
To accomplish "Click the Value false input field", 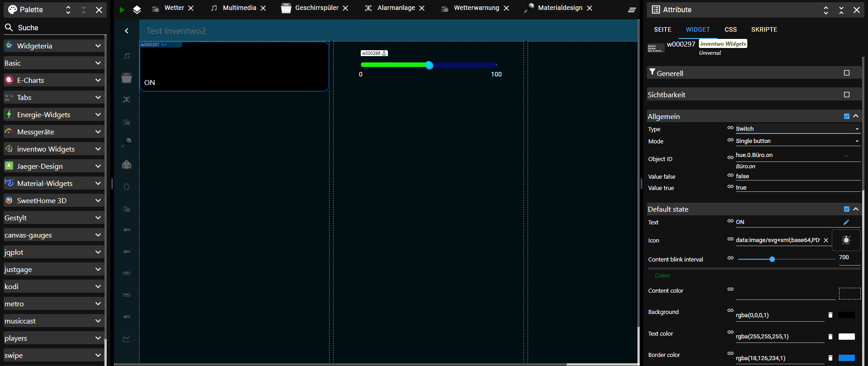I will (x=797, y=176).
